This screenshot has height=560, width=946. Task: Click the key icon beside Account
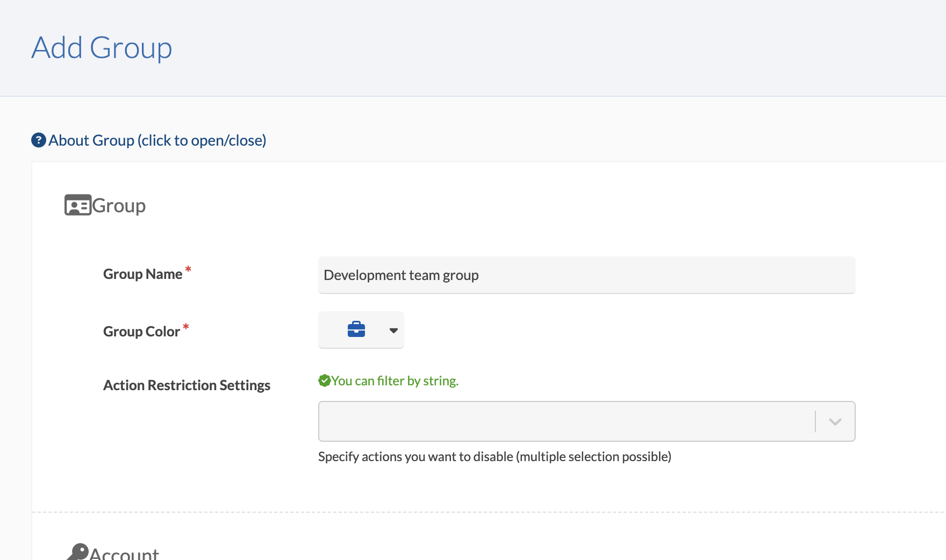(78, 552)
